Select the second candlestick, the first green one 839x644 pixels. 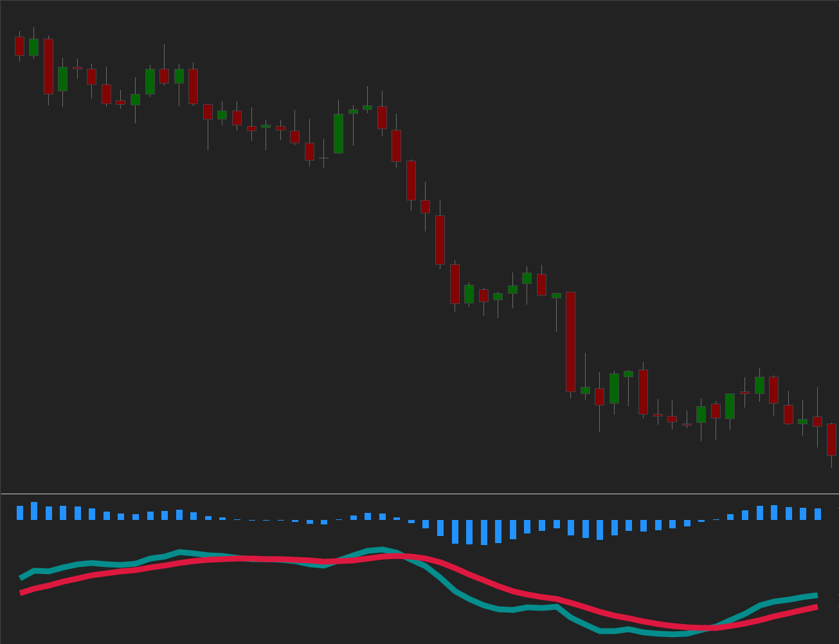click(33, 47)
